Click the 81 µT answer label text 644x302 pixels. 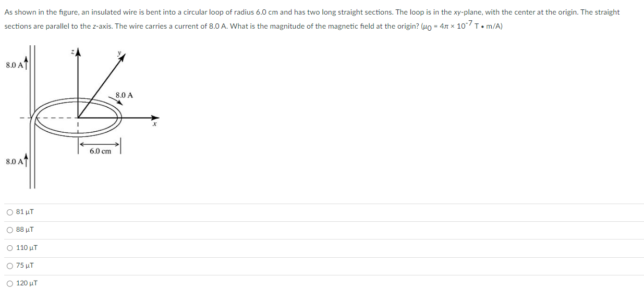(x=25, y=212)
